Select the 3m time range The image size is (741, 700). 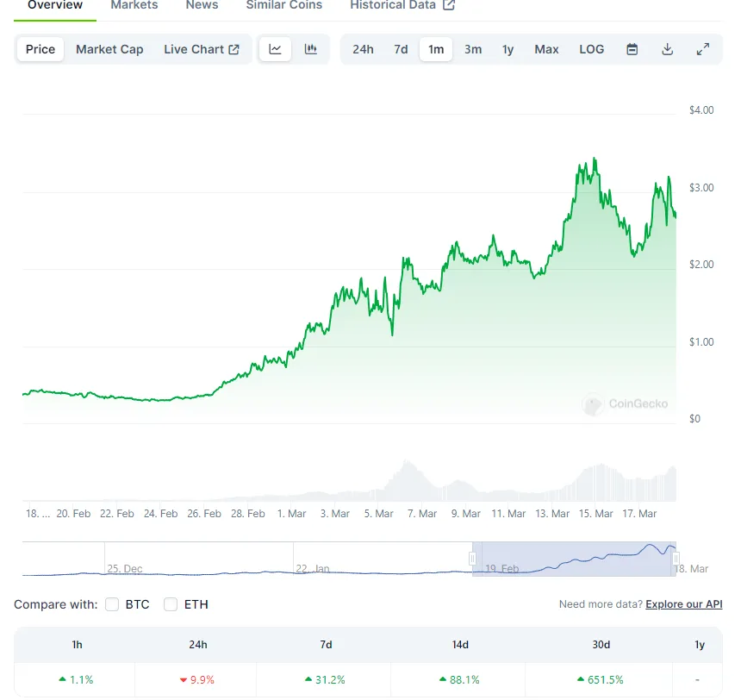473,49
